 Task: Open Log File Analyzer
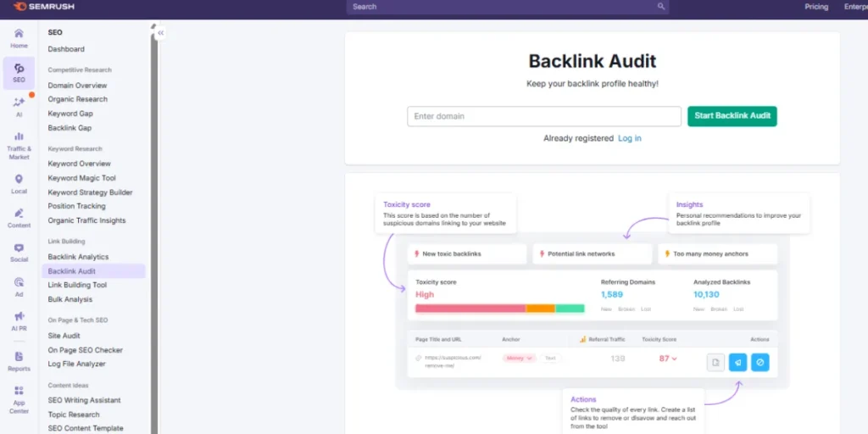pos(76,364)
